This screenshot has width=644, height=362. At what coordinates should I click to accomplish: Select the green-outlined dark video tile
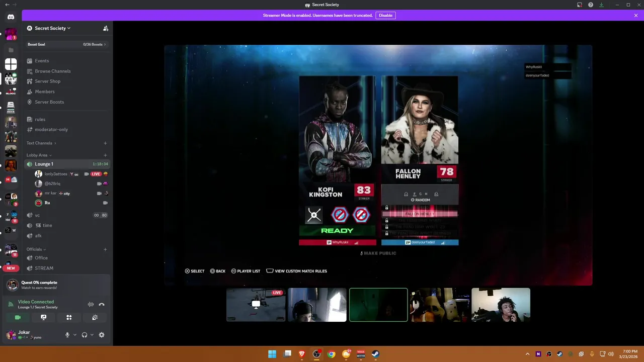(378, 305)
